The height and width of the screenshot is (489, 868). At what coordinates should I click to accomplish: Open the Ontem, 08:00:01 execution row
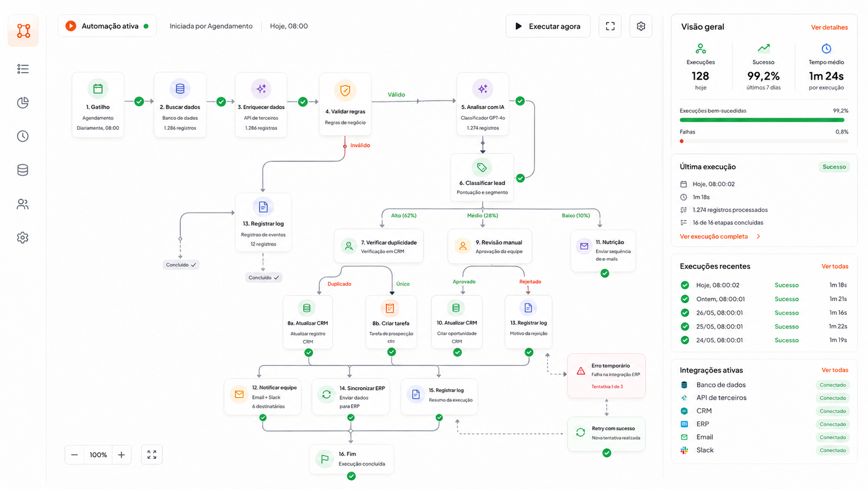point(764,299)
